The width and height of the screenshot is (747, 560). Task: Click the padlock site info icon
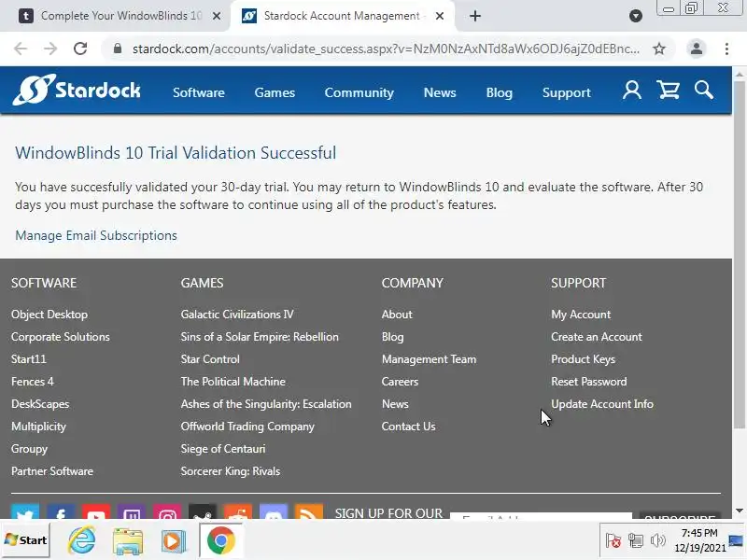[x=118, y=49]
